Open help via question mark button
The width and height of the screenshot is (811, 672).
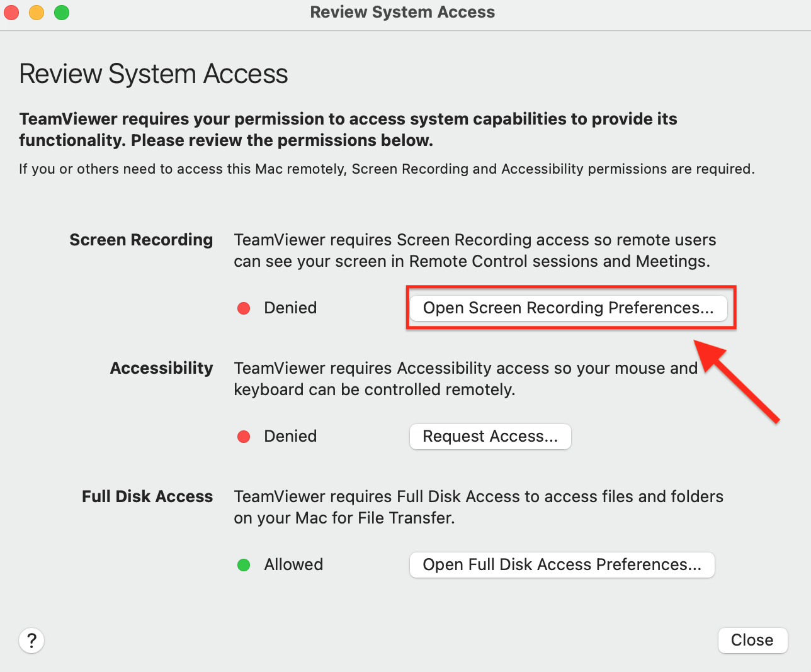click(x=31, y=641)
